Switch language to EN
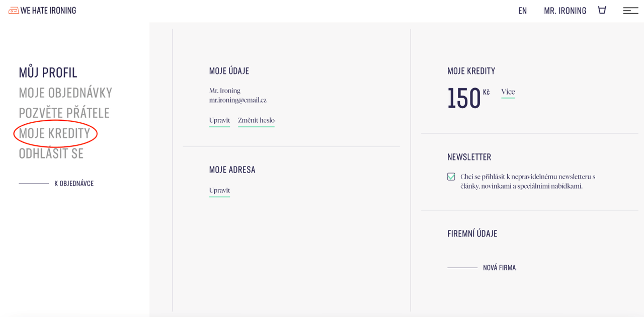The width and height of the screenshot is (644, 317). pos(522,11)
